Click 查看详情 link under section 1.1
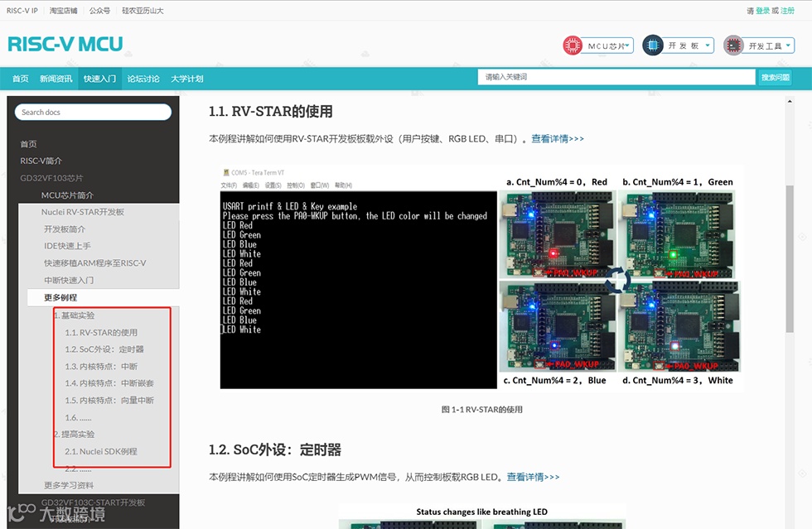Screen dimensions: 812x529 pyautogui.click(x=558, y=139)
